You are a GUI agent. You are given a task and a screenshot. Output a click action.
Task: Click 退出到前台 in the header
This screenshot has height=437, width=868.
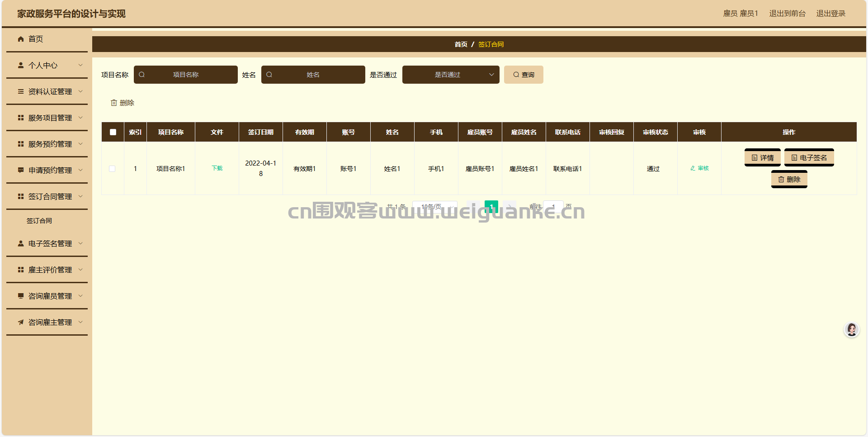coord(788,14)
